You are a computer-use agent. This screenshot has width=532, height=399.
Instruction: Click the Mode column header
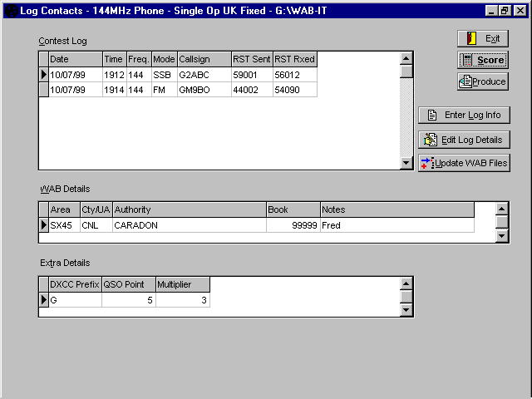pyautogui.click(x=165, y=59)
